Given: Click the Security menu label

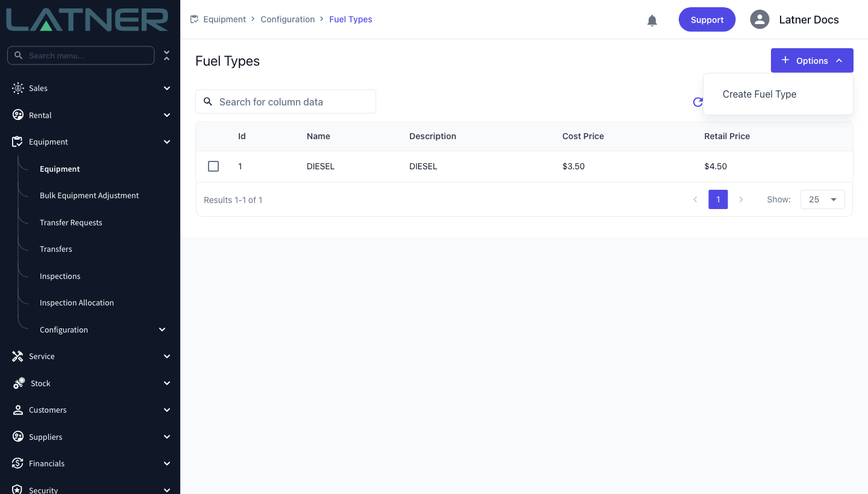Looking at the screenshot, I should [43, 490].
